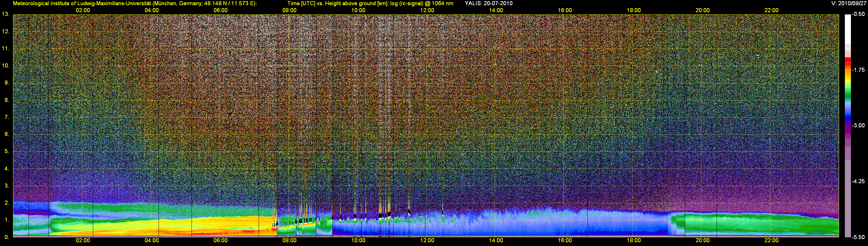Click "14:00" on the bottom time axis

(x=496, y=241)
